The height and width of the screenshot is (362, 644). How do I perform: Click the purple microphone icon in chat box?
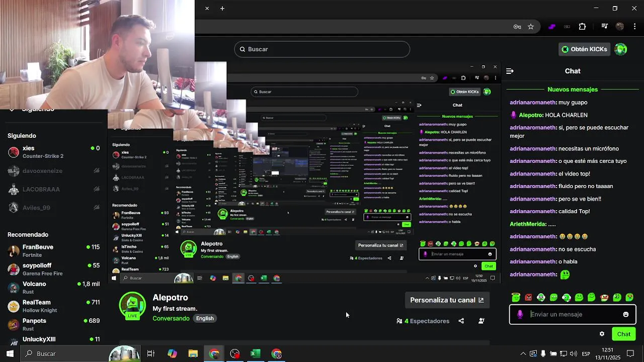coord(520,314)
